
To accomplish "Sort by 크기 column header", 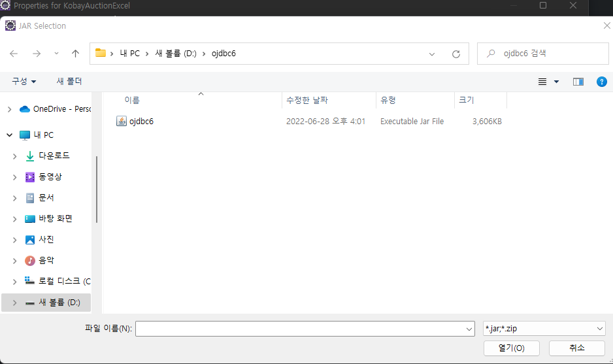I will (x=466, y=100).
